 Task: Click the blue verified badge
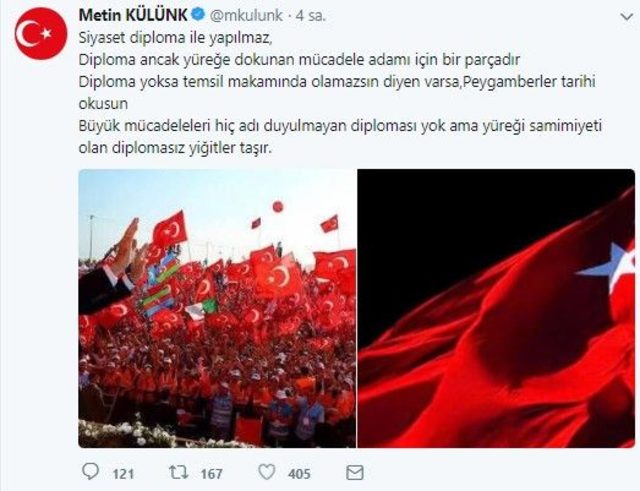click(198, 15)
